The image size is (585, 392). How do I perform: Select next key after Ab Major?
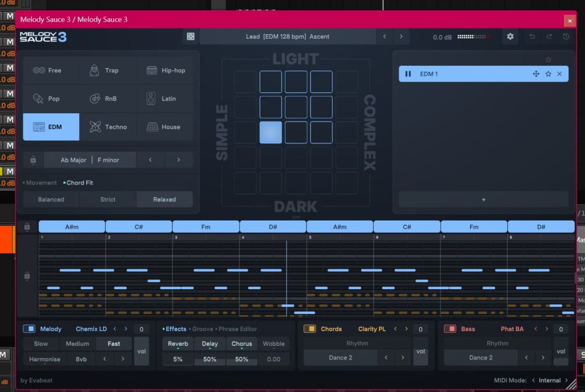coord(178,160)
